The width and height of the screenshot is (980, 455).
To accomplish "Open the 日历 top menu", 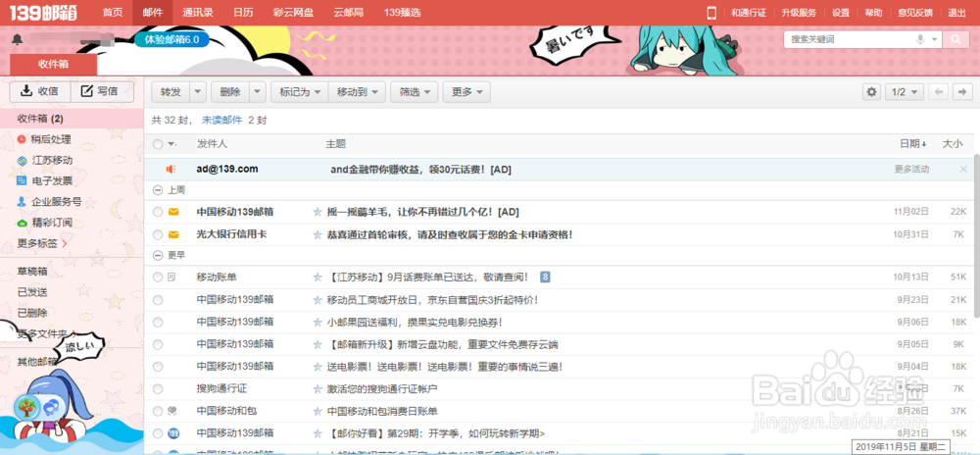I will (x=243, y=13).
